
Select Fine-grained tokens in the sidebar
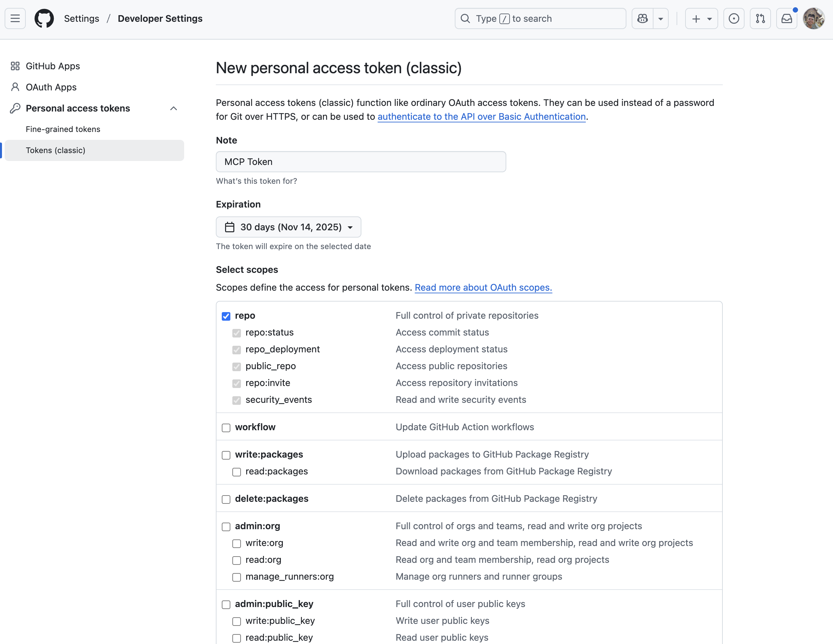click(63, 129)
